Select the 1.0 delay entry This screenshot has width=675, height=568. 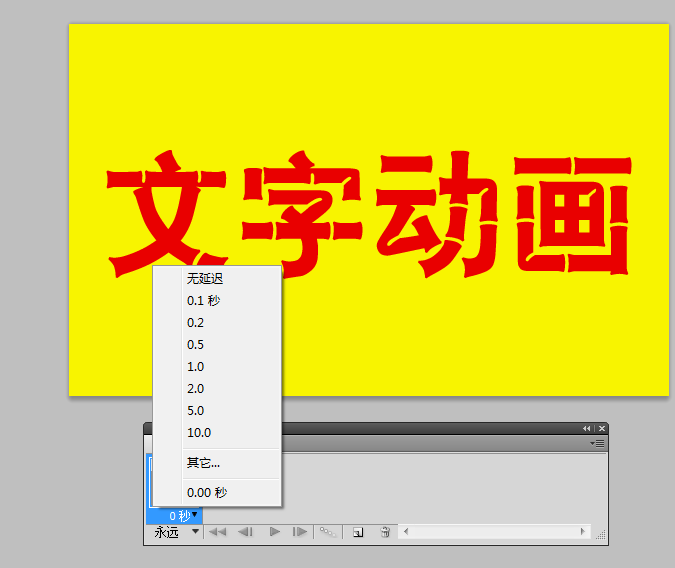tap(217, 366)
